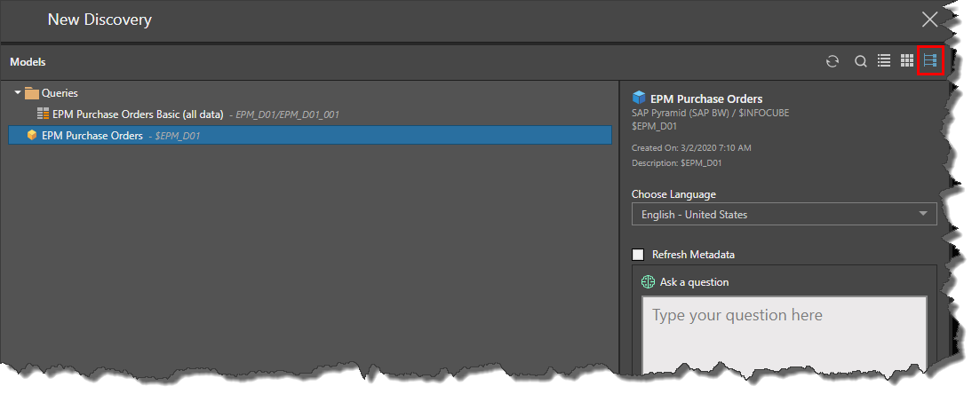
Task: Click the Refresh Metadata label
Action: [x=693, y=255]
